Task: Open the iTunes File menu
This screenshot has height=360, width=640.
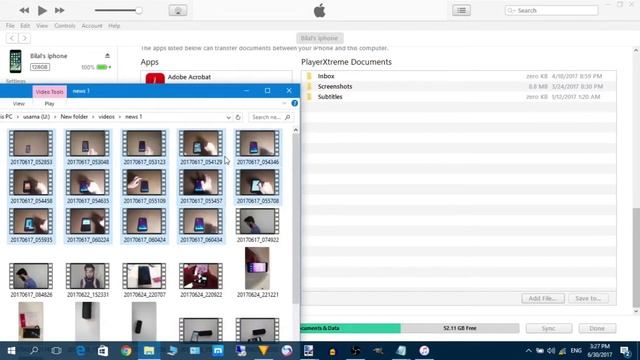Action: 10,26
